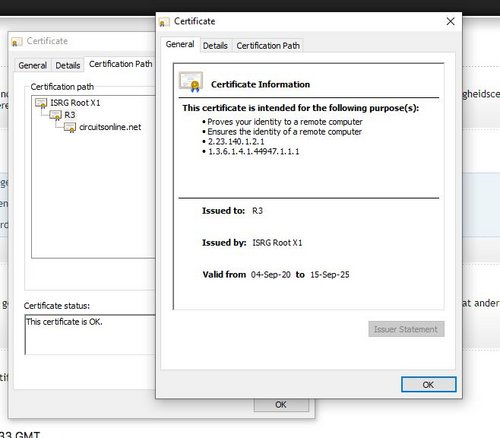500x438 pixels.
Task: Click the background Certificate dialog title icon
Action: click(16, 42)
